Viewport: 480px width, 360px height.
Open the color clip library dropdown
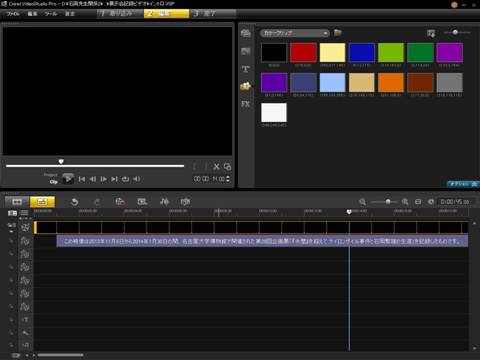point(295,33)
